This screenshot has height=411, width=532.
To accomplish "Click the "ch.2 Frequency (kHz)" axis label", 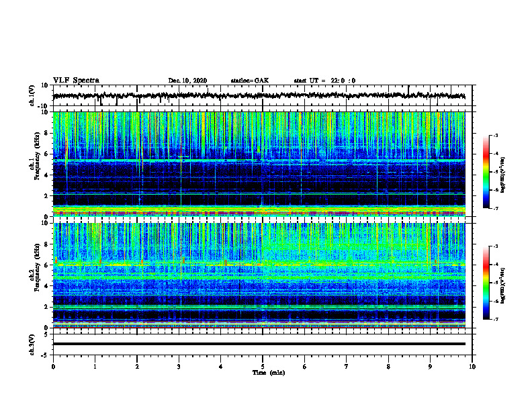I will pos(34,267).
